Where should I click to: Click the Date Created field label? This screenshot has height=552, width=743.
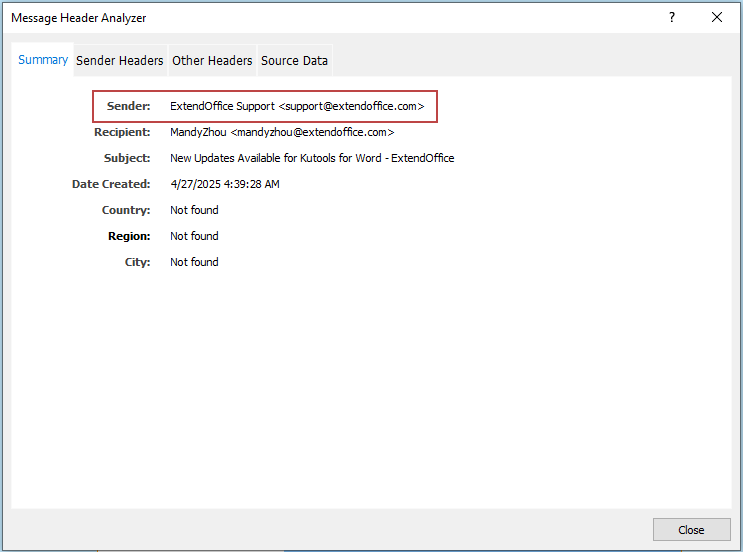[x=111, y=184]
